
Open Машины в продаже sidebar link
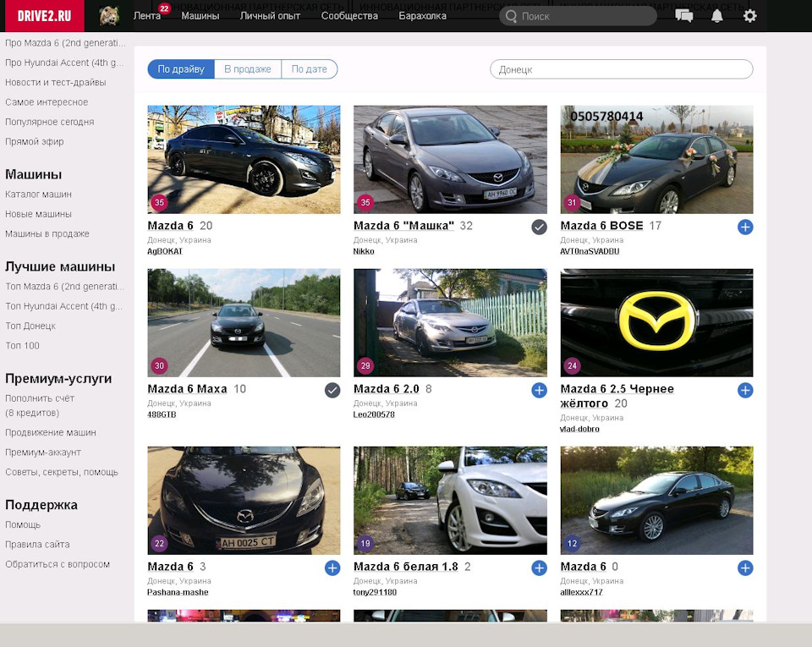coord(47,233)
